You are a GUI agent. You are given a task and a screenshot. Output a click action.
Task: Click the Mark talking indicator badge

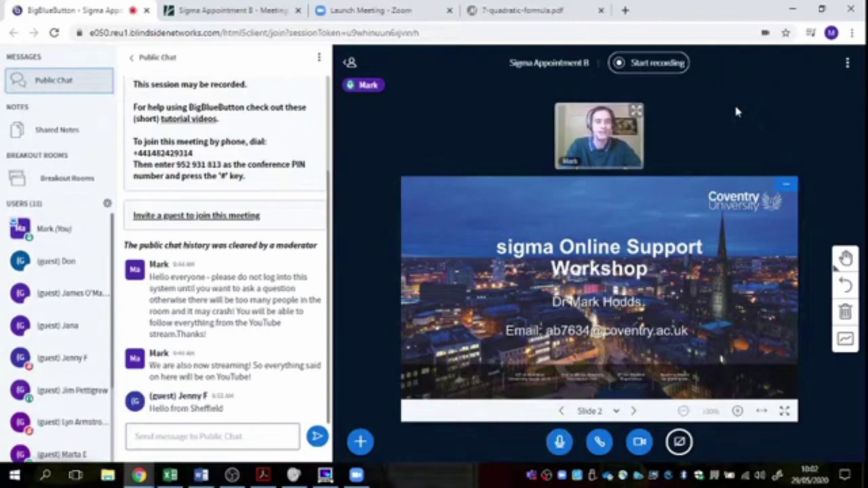[363, 85]
